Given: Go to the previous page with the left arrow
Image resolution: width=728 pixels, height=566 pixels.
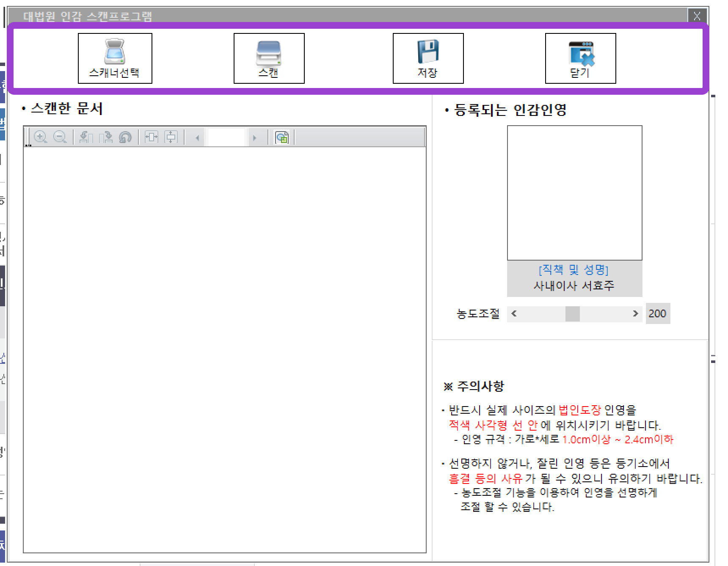Looking at the screenshot, I should [199, 137].
